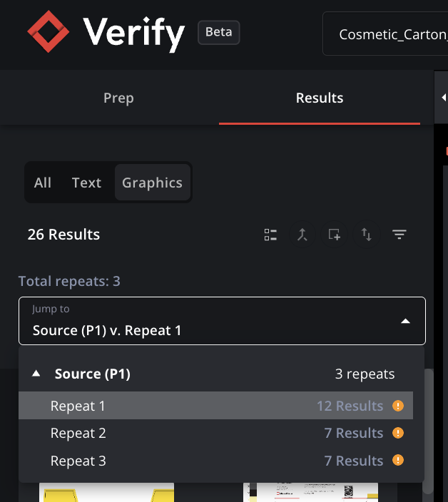The width and height of the screenshot is (448, 502).
Task: Click the Total repeats: 3 text
Action: [x=69, y=282]
